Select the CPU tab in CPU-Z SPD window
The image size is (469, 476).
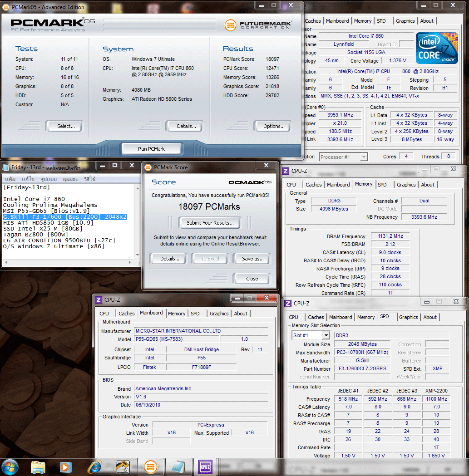[293, 317]
